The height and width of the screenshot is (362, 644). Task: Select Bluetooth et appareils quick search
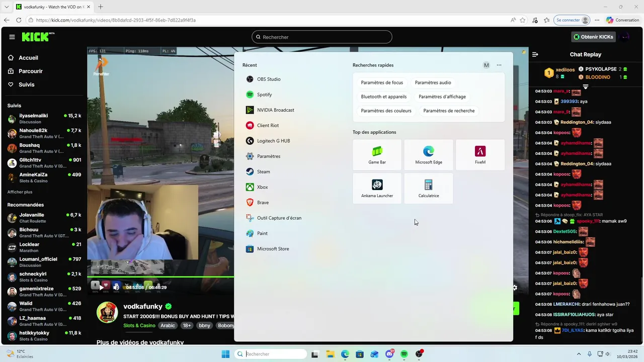tap(384, 97)
